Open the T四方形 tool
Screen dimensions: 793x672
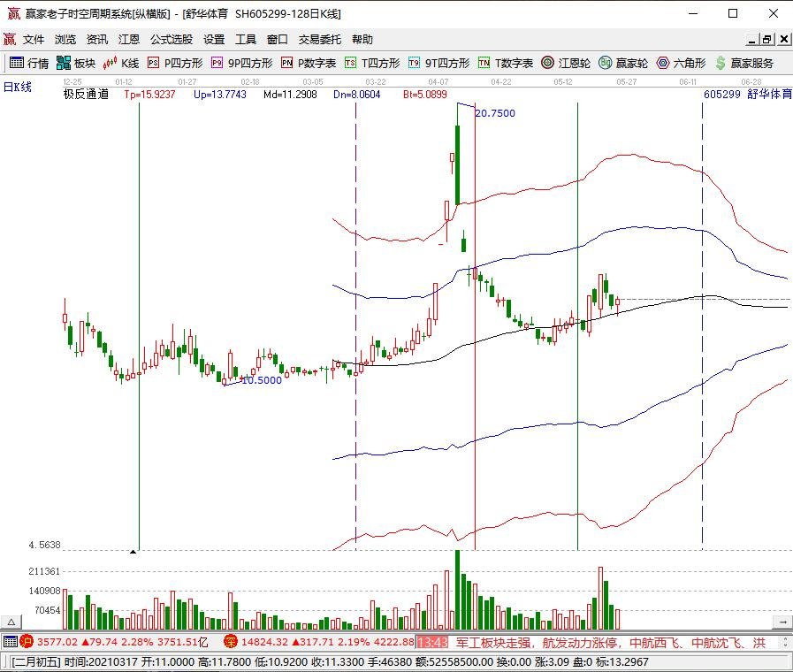click(372, 63)
